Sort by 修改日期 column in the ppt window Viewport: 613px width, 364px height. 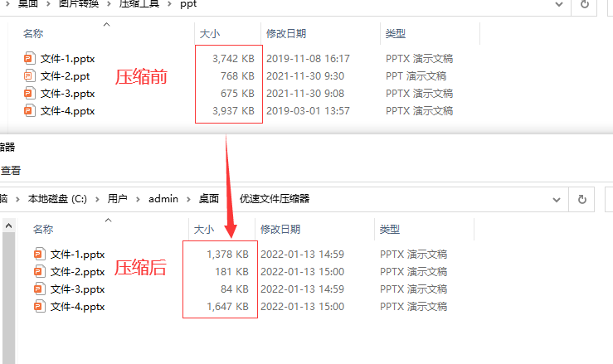286,34
